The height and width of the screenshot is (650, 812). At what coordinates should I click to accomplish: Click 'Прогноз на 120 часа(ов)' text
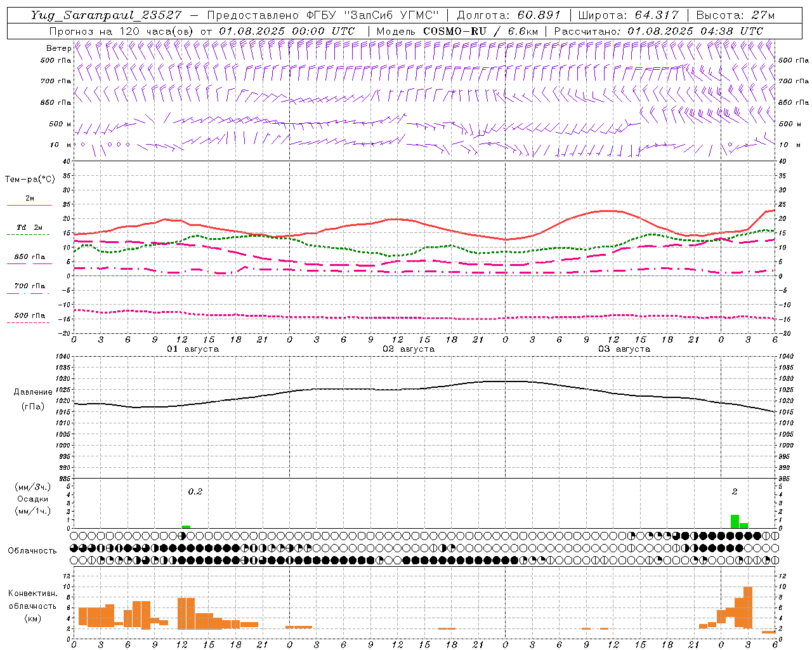tap(122, 31)
